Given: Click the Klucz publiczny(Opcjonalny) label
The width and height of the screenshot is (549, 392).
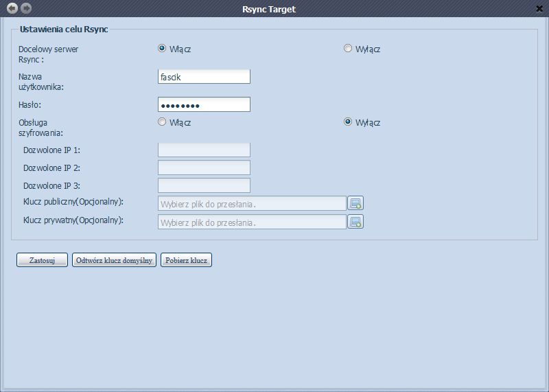Looking at the screenshot, I should pyautogui.click(x=73, y=202).
